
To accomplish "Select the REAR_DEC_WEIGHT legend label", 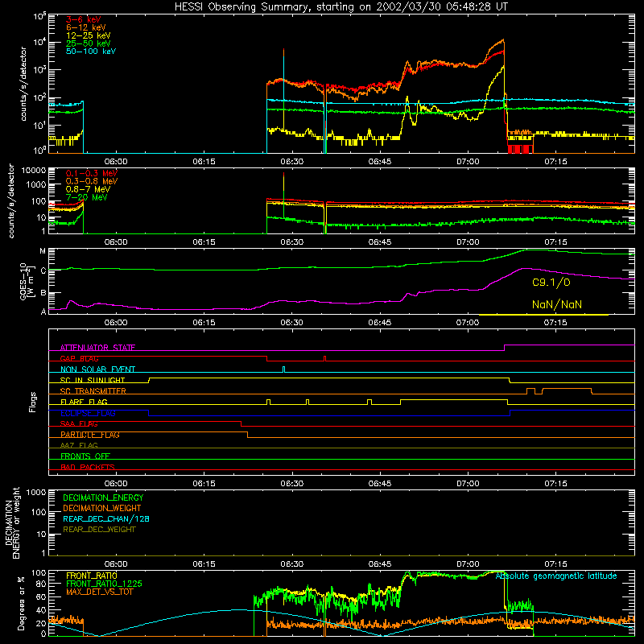I will pos(99,530).
